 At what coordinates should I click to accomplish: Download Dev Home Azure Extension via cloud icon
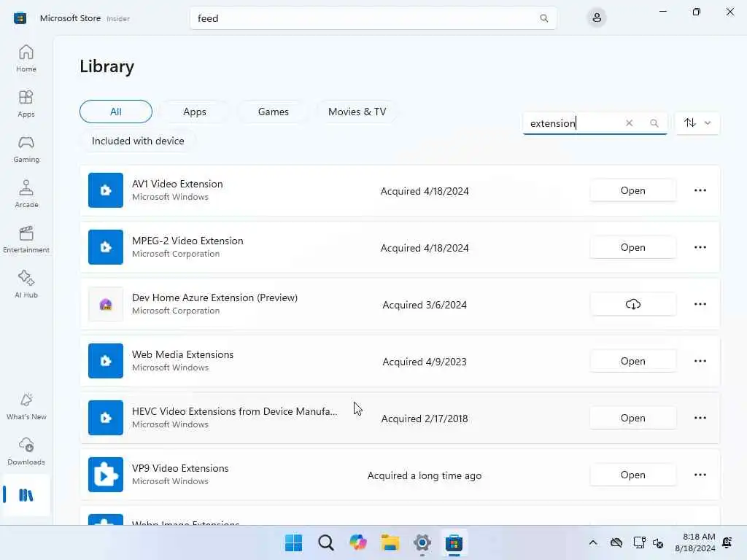pyautogui.click(x=632, y=304)
